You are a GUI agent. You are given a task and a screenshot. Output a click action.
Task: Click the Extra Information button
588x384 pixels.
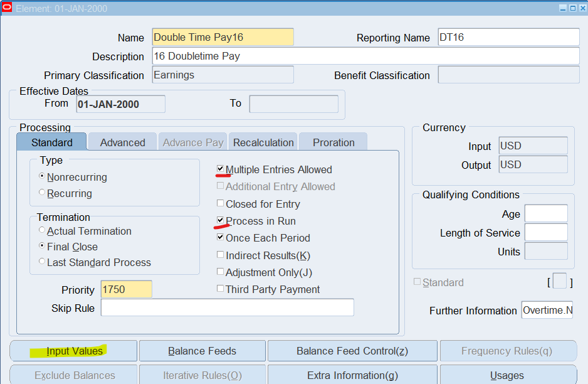[352, 375]
